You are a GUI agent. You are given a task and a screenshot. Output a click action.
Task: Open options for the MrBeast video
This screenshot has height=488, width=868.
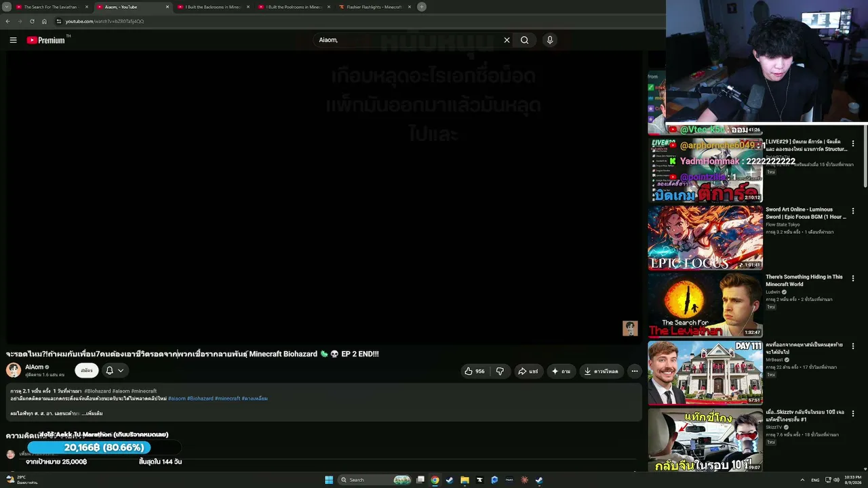(853, 346)
